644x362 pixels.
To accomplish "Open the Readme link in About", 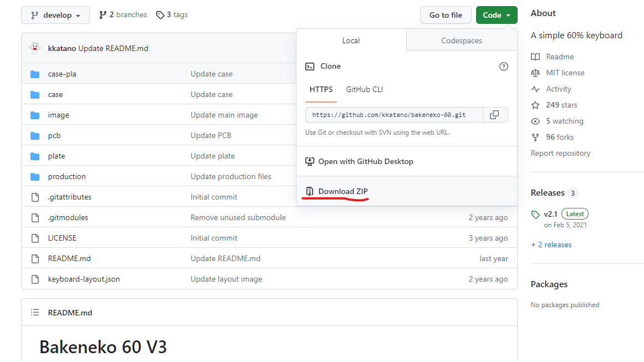I will click(x=560, y=57).
